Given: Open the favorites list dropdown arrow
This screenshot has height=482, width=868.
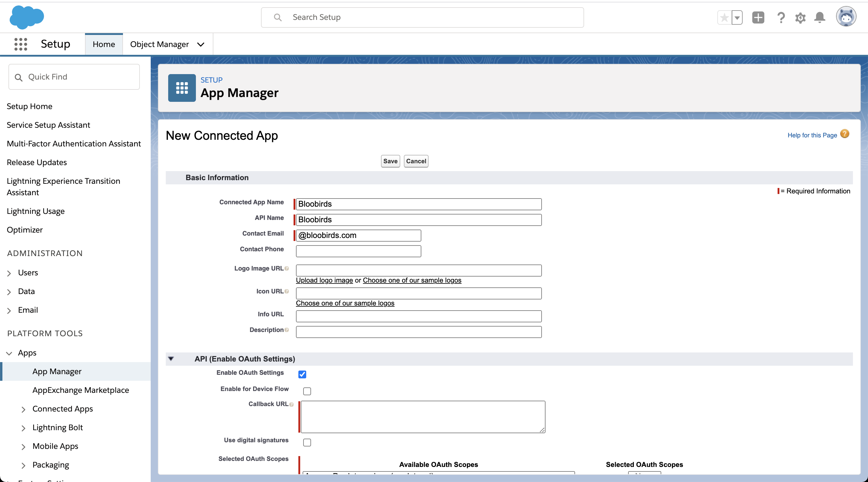Looking at the screenshot, I should click(737, 17).
